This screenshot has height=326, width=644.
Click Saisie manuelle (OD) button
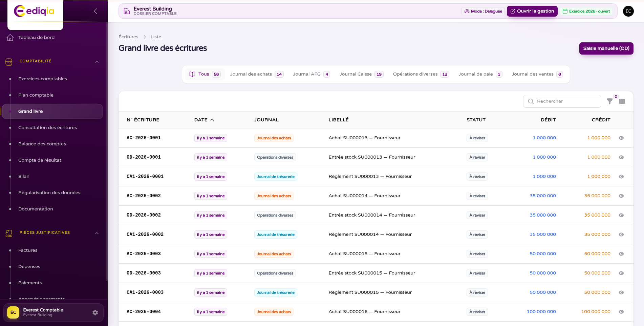606,48
